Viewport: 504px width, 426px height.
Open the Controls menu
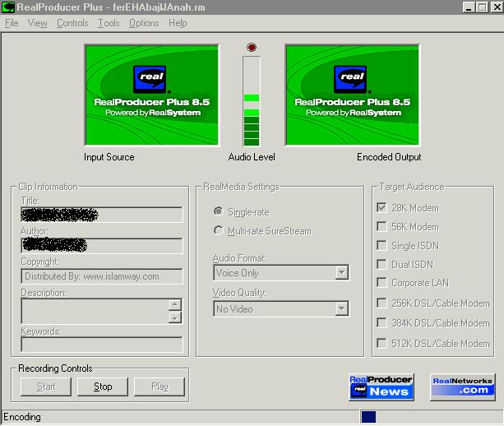[72, 23]
